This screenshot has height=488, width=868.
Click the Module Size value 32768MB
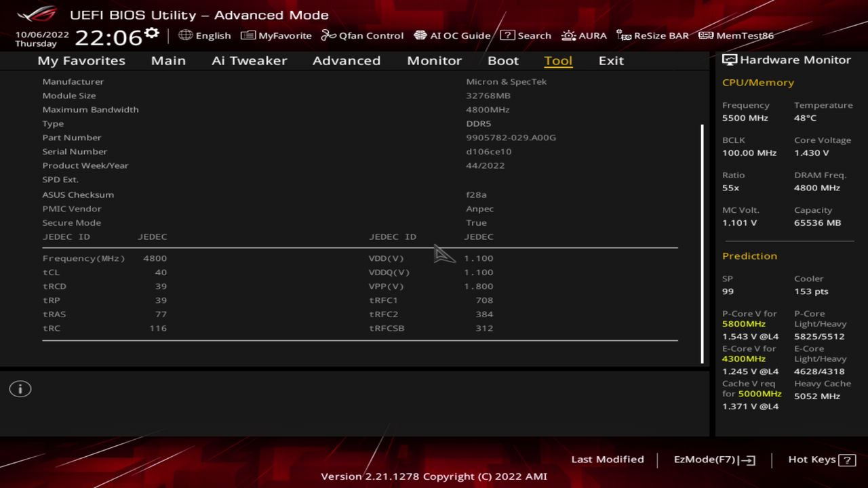[x=488, y=96]
